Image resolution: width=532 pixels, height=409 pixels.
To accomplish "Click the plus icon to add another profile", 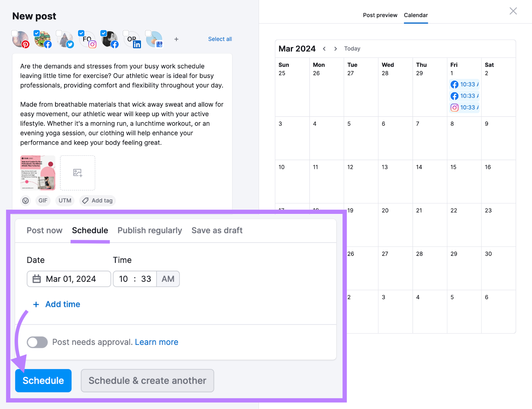I will coord(176,39).
